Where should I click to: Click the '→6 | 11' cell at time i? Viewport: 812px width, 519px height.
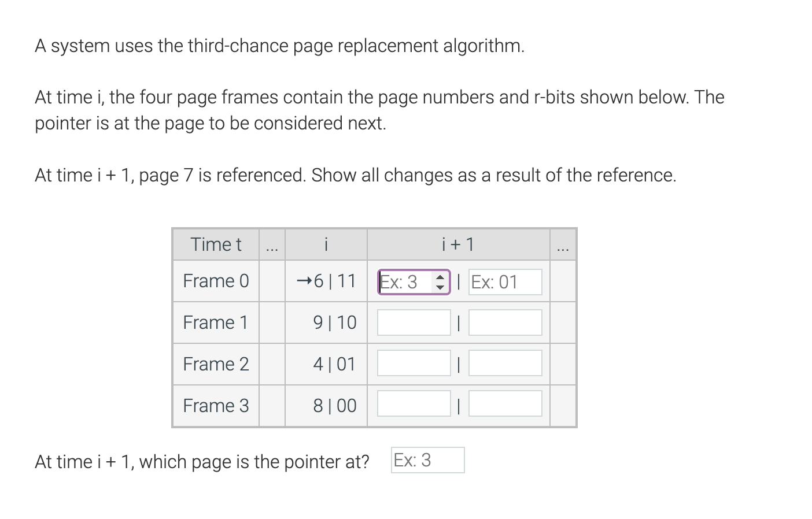click(x=326, y=281)
